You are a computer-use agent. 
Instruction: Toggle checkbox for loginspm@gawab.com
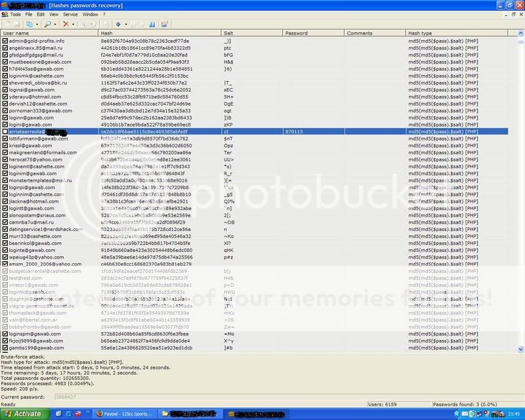tap(5, 334)
